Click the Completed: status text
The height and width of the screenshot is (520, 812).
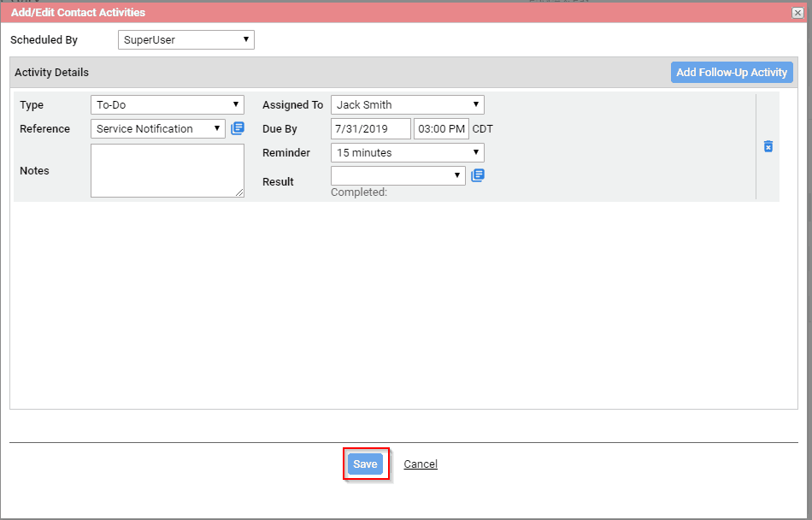click(359, 192)
